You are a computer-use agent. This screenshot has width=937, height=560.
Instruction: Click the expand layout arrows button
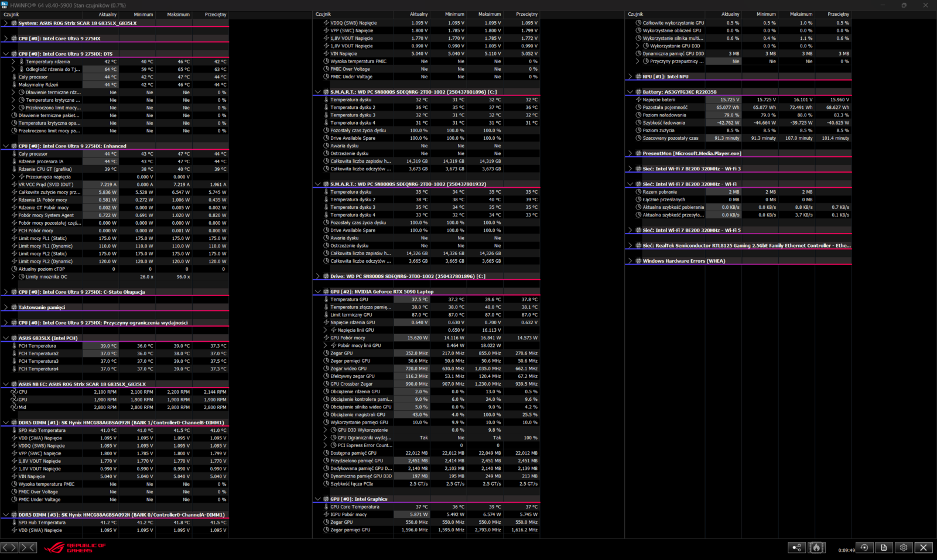click(x=9, y=548)
